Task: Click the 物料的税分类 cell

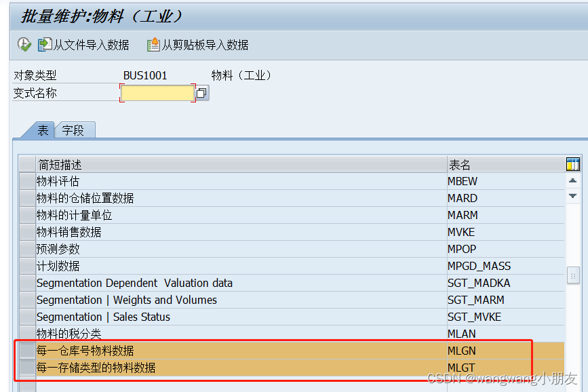Action: coord(241,334)
